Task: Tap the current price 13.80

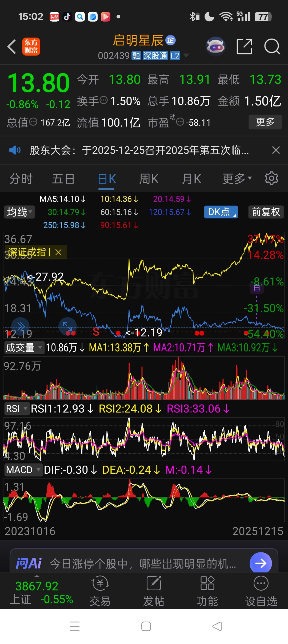Action: (x=39, y=83)
